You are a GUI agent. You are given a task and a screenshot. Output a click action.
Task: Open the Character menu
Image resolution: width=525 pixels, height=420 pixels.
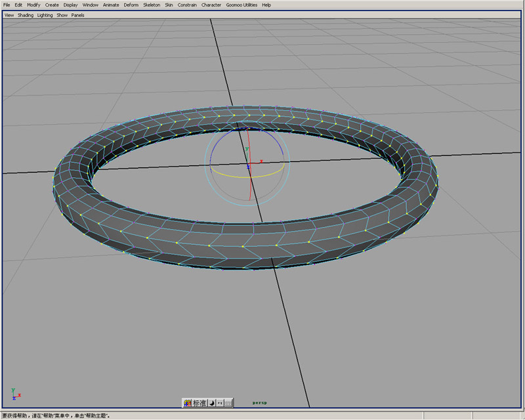tap(211, 5)
